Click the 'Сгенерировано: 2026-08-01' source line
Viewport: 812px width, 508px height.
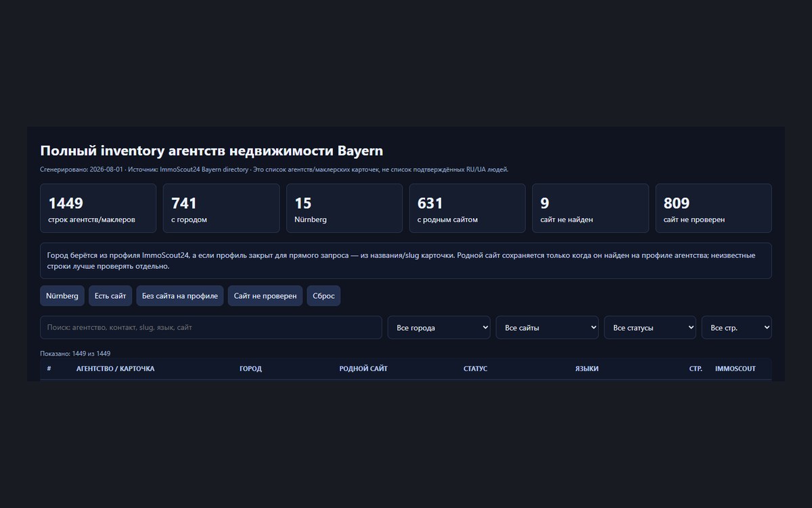coord(274,169)
